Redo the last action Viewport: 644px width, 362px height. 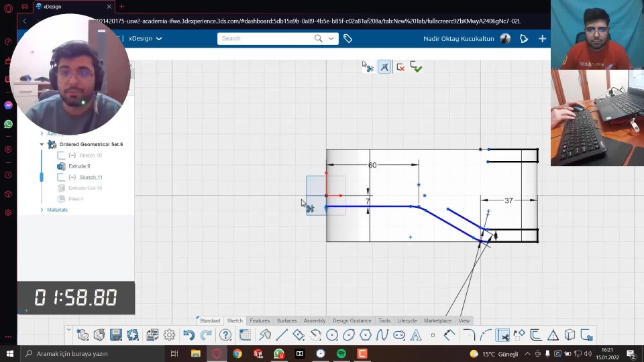pos(206,335)
